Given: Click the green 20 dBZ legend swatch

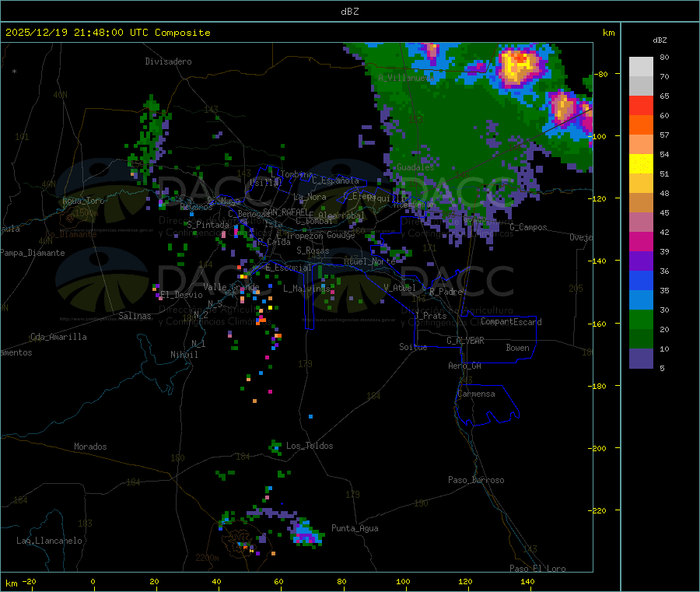Looking at the screenshot, I should [x=641, y=319].
